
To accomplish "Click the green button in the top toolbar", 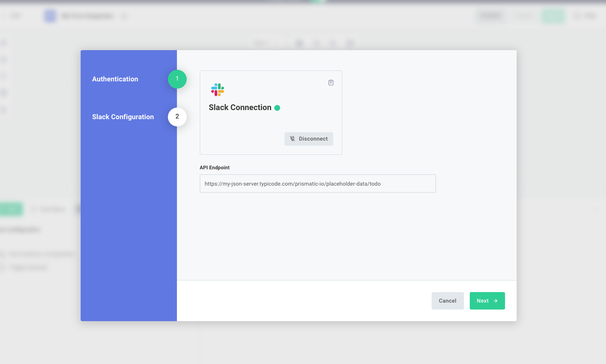I will [553, 16].
